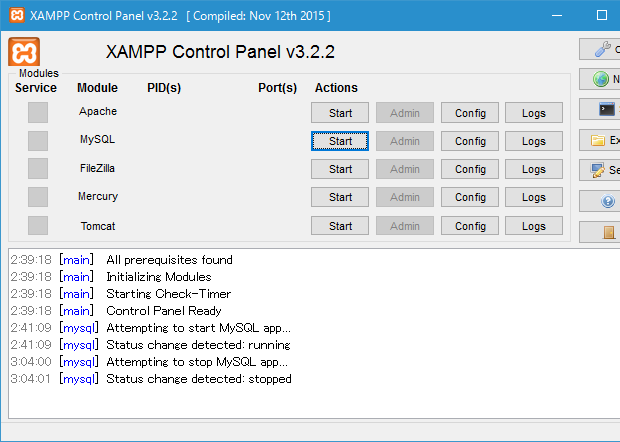The height and width of the screenshot is (442, 620).
Task: Click the orange XAMPP logo
Action: click(x=24, y=52)
